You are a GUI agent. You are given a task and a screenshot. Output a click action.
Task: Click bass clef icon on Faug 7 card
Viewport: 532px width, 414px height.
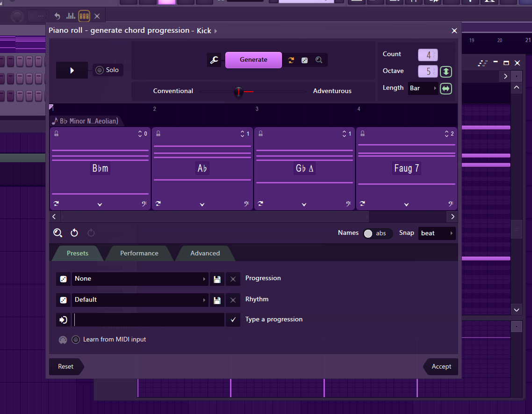tap(451, 204)
